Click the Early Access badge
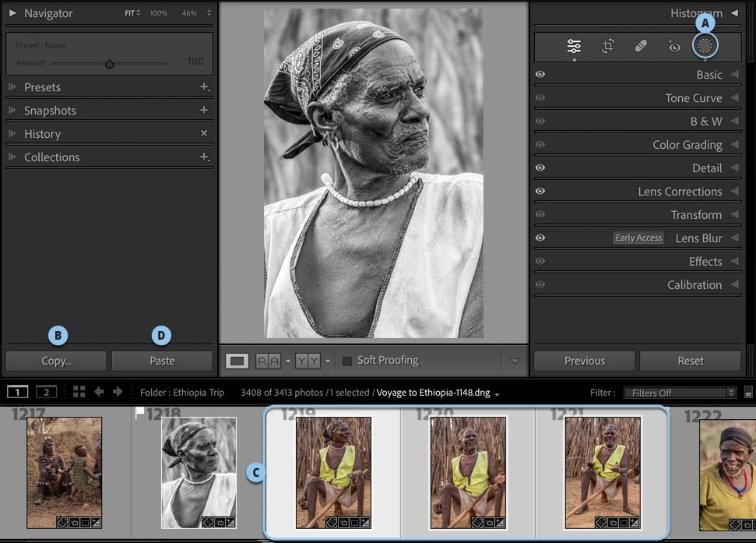 [x=638, y=238]
